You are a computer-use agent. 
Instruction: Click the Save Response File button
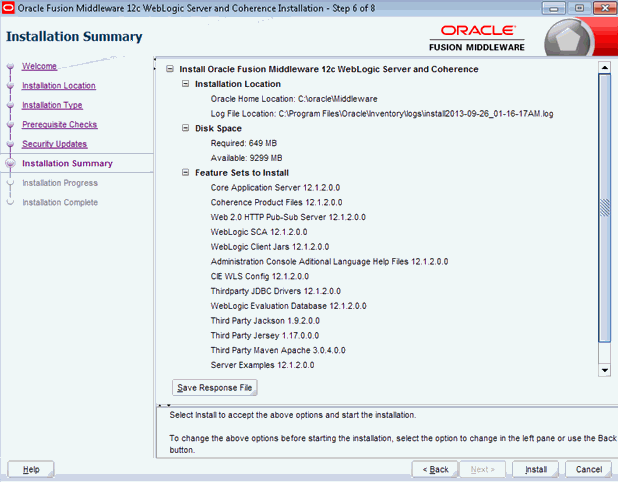pyautogui.click(x=215, y=388)
